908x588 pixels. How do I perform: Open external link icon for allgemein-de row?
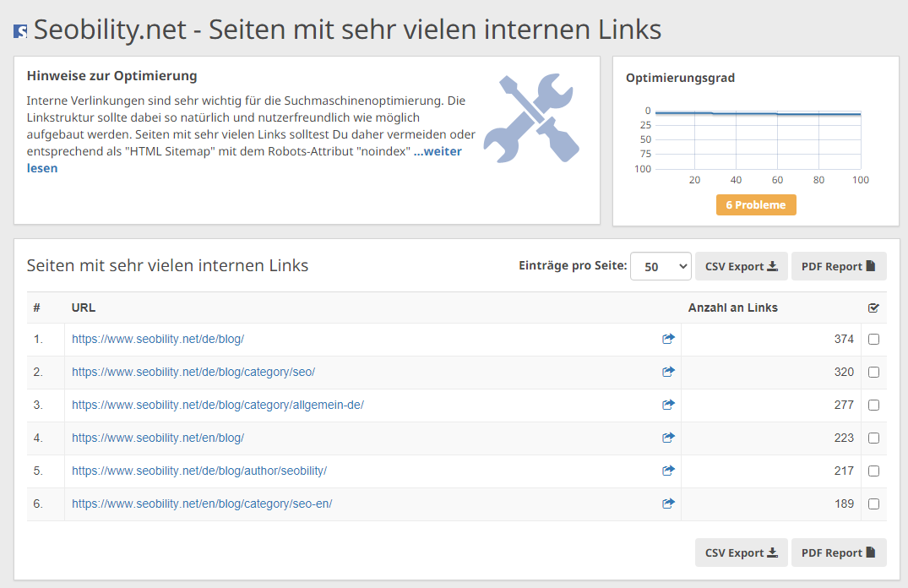(x=668, y=405)
